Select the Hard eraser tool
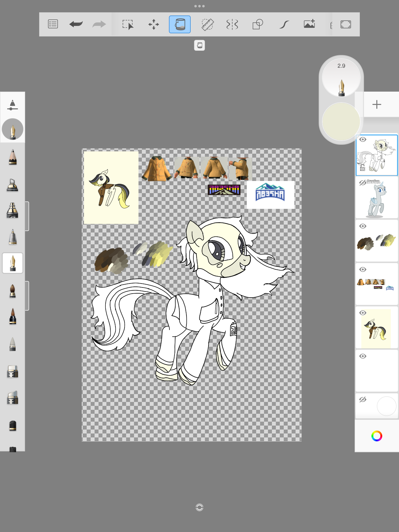Image resolution: width=399 pixels, height=532 pixels. (13, 371)
